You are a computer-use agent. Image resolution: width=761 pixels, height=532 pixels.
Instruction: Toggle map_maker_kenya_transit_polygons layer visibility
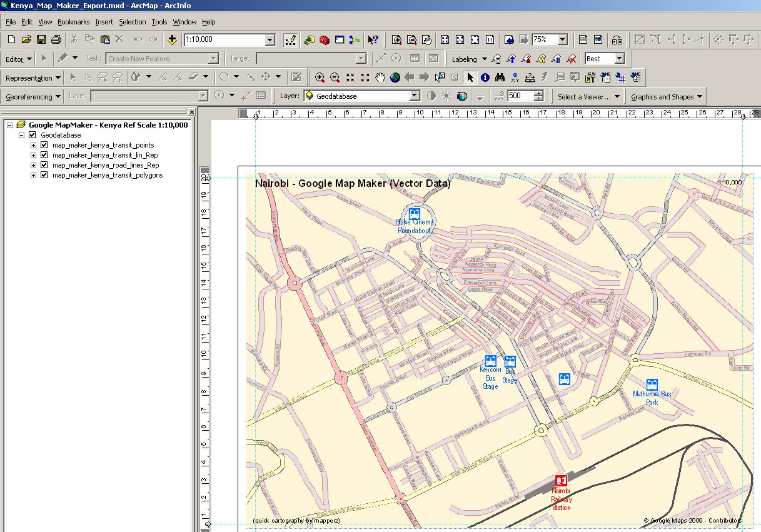pos(44,175)
